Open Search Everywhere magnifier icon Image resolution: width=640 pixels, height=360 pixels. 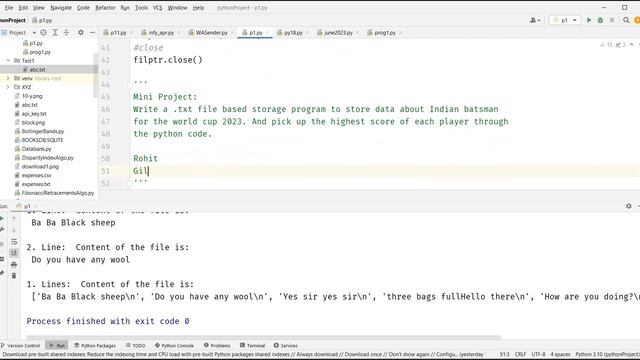click(x=626, y=20)
